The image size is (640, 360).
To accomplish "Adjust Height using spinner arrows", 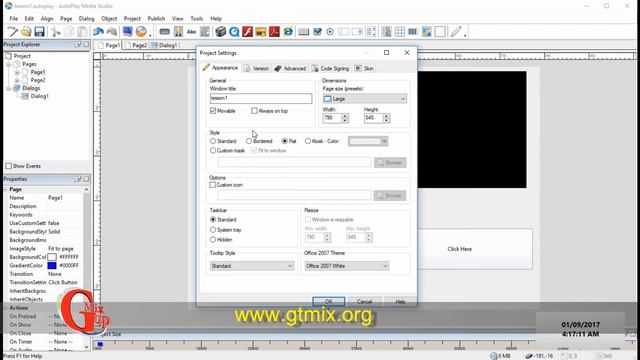I will click(387, 118).
